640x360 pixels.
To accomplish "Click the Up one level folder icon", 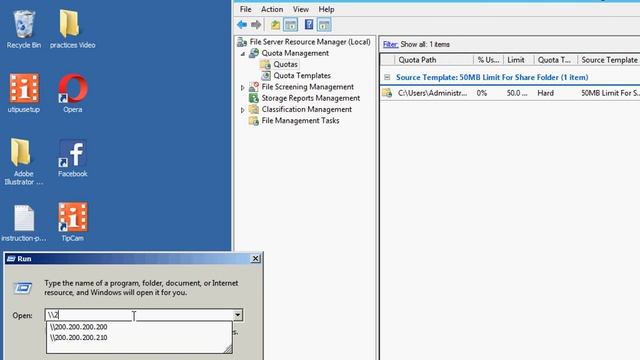I will 276,25.
